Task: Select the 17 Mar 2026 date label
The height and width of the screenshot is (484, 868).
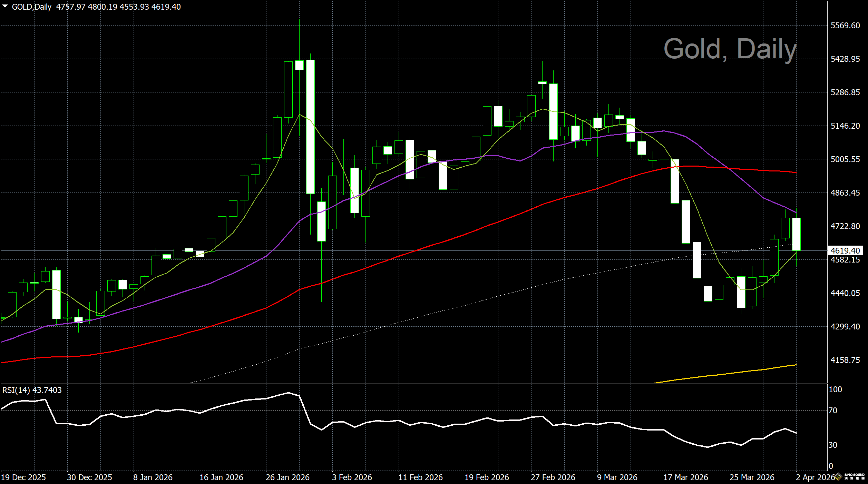Action: coord(685,477)
